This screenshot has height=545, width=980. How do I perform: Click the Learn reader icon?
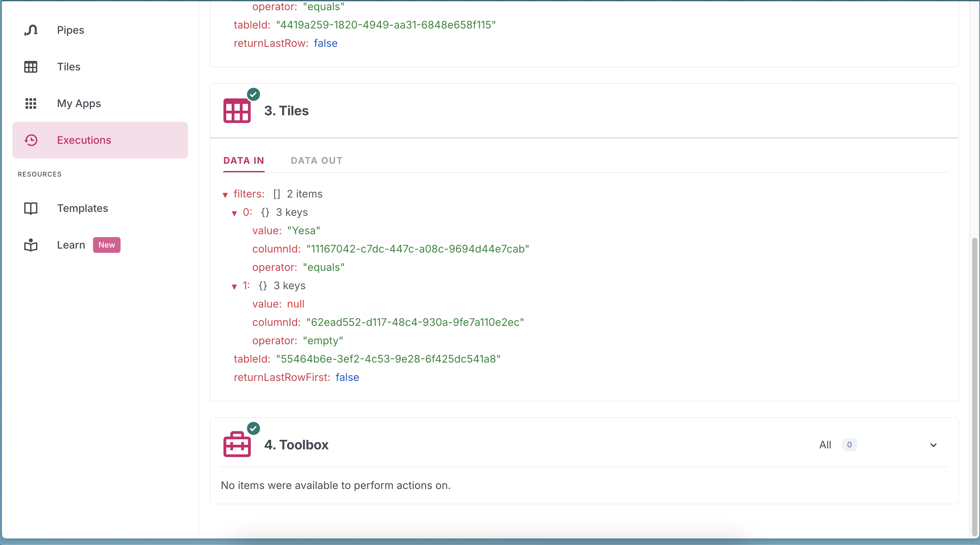tap(31, 245)
